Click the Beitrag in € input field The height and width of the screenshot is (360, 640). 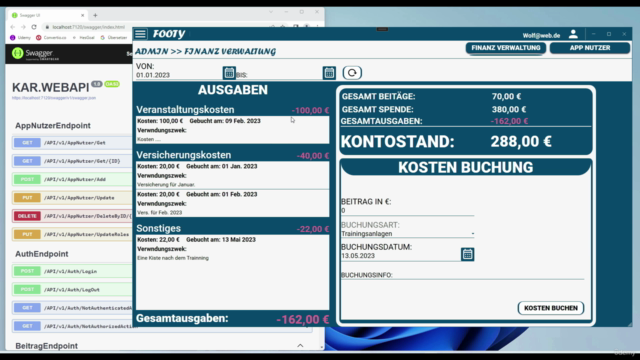point(407,211)
